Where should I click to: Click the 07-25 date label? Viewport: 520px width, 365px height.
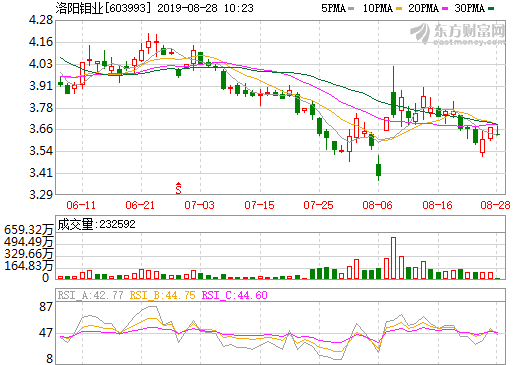[318, 205]
